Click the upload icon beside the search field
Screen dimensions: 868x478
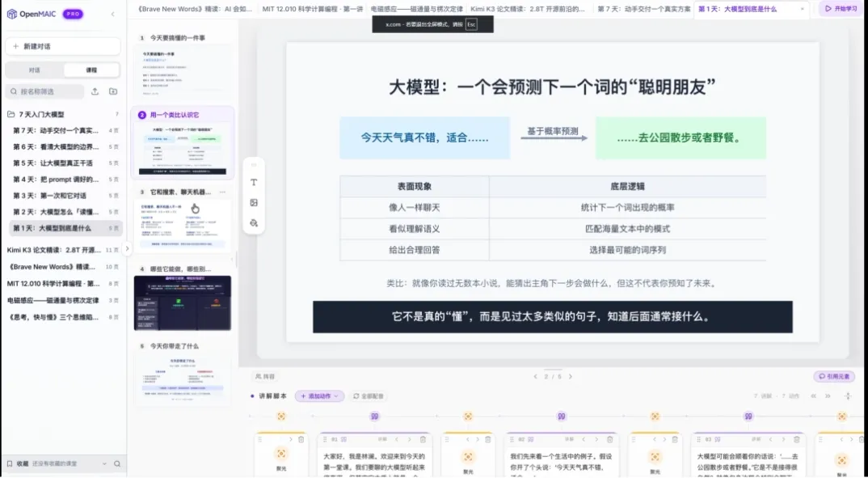(x=95, y=91)
